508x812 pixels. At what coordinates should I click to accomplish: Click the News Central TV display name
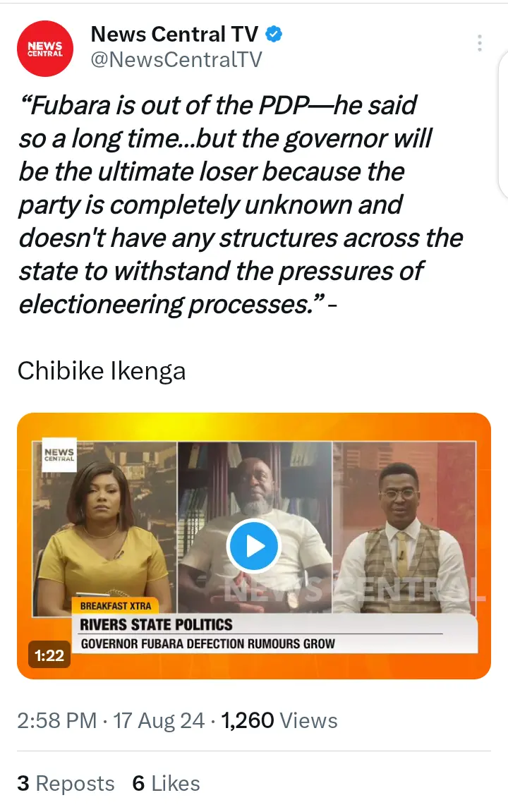coord(174,34)
